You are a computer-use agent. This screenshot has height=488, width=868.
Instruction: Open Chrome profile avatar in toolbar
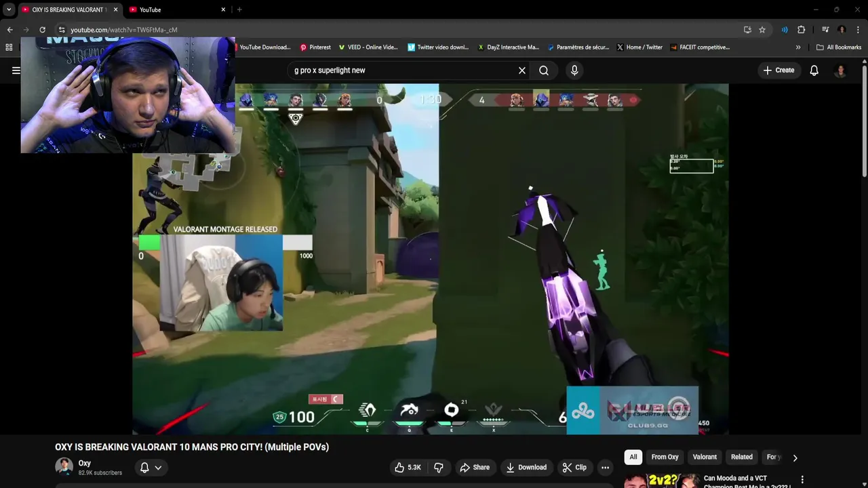pyautogui.click(x=842, y=30)
